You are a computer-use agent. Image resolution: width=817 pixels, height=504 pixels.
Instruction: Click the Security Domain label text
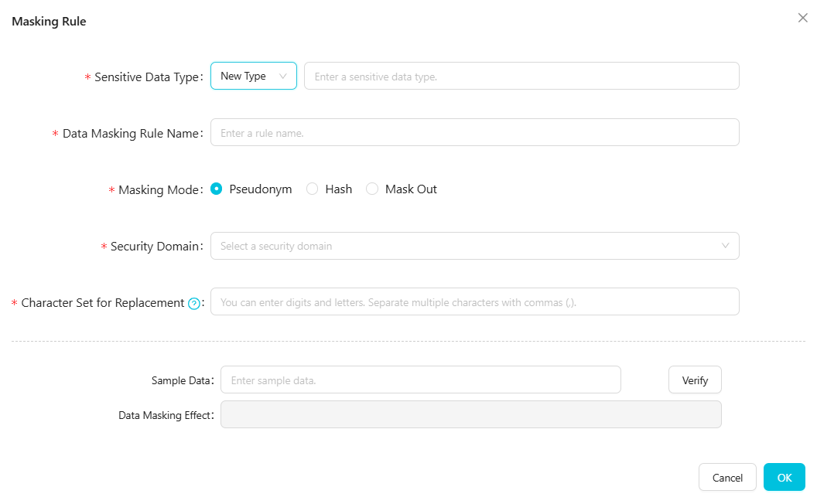155,246
